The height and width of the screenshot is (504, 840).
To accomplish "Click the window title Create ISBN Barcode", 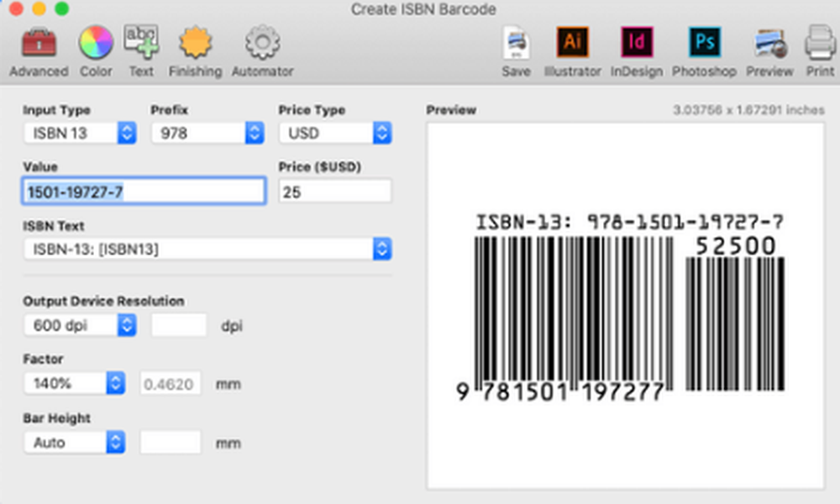I will tap(423, 9).
